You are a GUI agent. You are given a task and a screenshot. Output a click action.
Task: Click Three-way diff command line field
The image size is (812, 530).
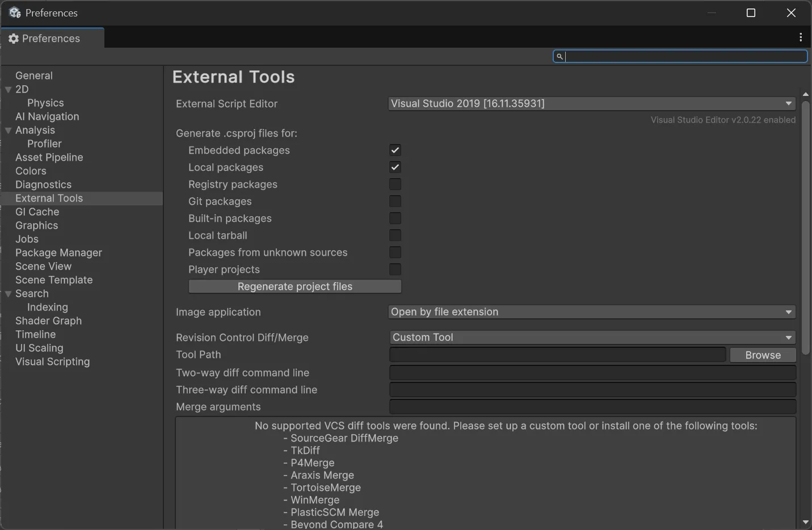pyautogui.click(x=592, y=390)
